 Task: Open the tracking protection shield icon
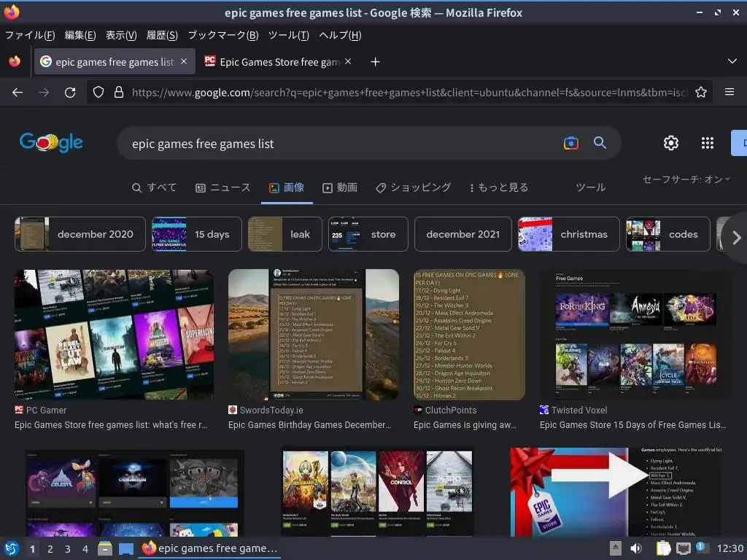(98, 92)
